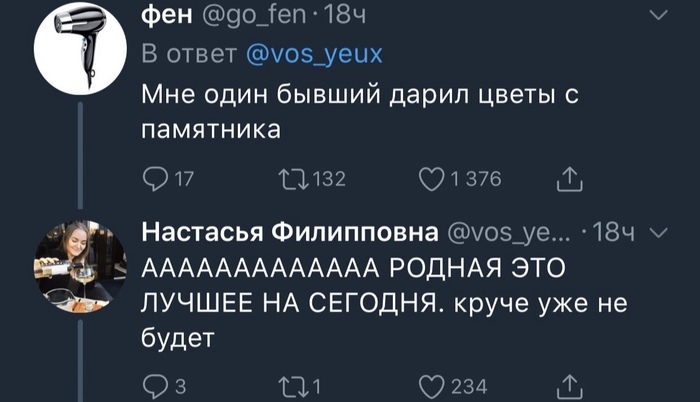Open the tweet text "Мне один бывший дарил цветы"

[360, 112]
